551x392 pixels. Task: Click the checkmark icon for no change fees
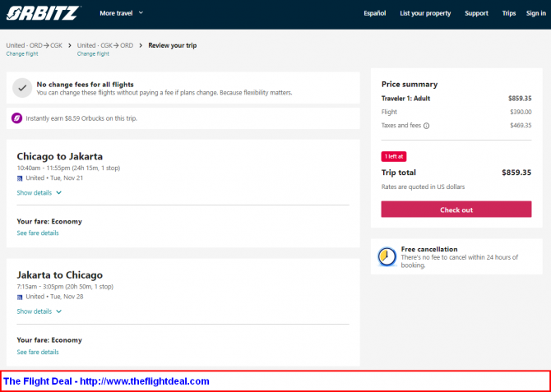[22, 88]
